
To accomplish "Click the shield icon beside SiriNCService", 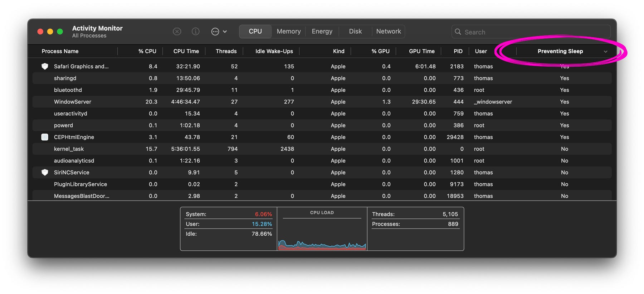I will click(x=45, y=172).
